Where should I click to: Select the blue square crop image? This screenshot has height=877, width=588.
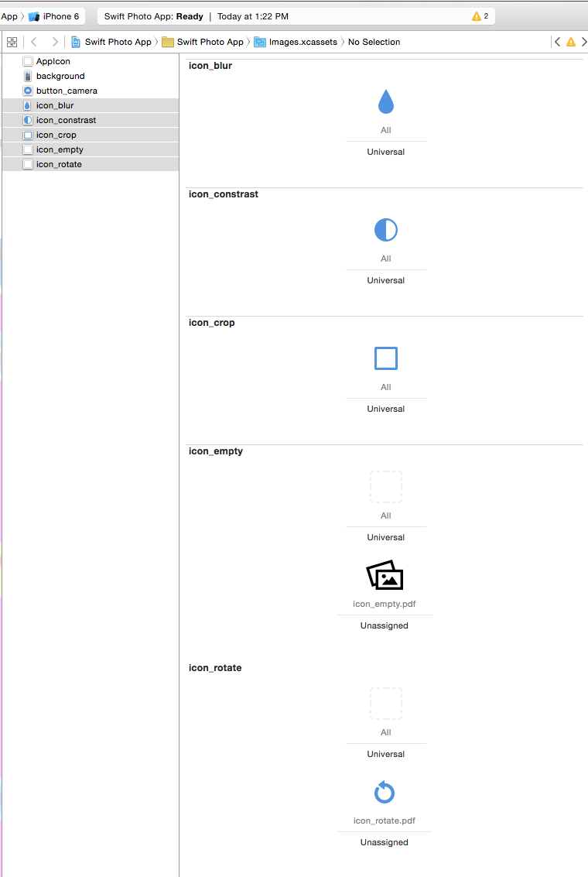(x=385, y=358)
